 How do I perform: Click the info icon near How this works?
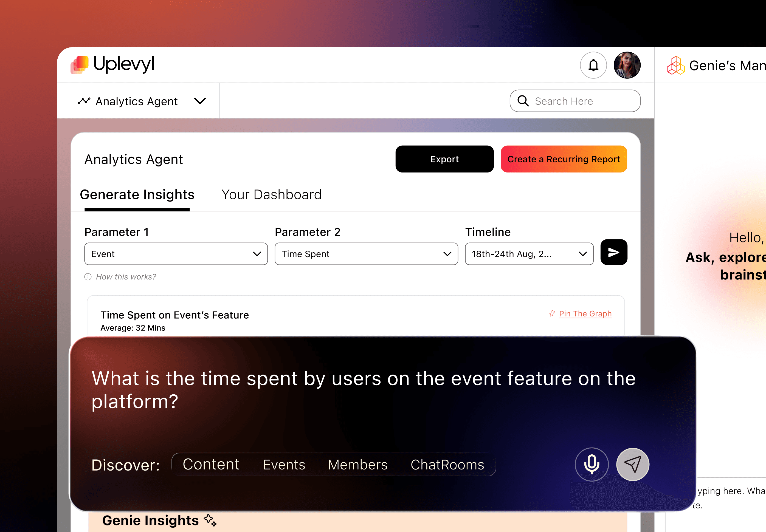pyautogui.click(x=88, y=277)
